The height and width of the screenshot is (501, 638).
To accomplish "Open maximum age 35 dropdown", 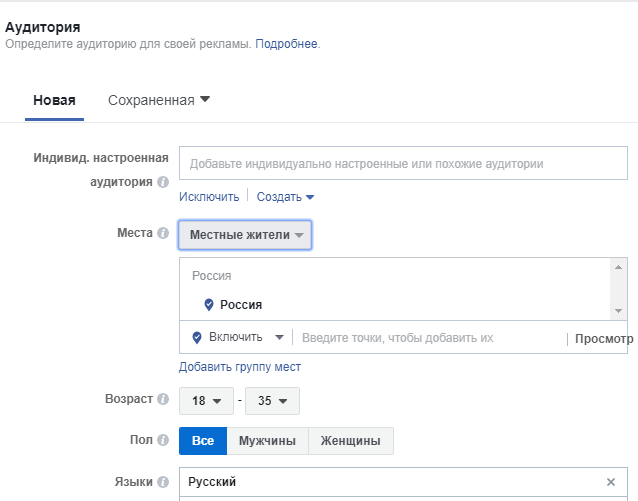I will [x=272, y=401].
